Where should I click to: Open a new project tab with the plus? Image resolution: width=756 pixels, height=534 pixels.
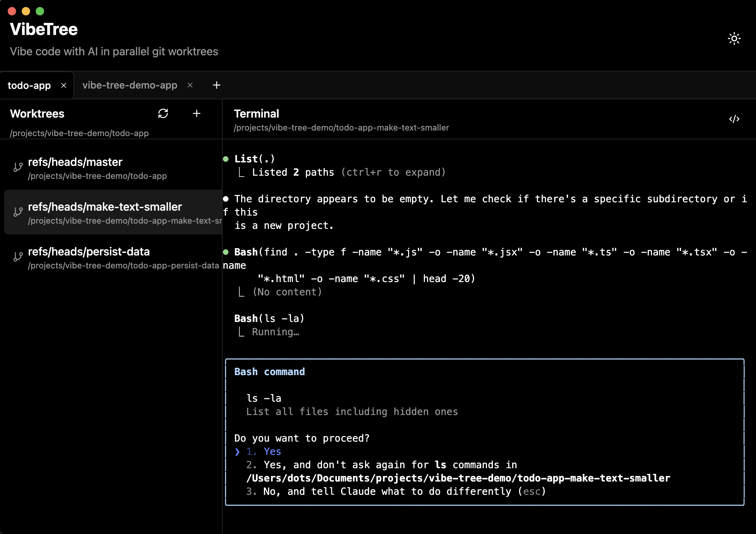click(216, 85)
